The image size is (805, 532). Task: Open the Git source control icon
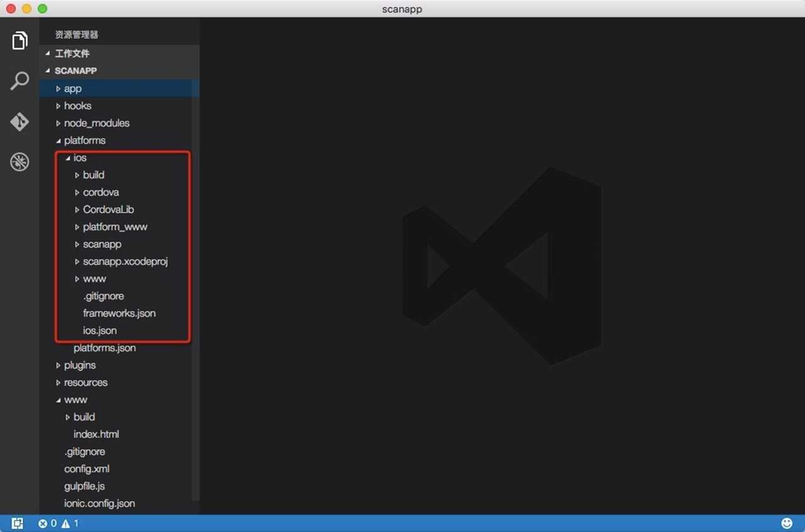(x=19, y=121)
